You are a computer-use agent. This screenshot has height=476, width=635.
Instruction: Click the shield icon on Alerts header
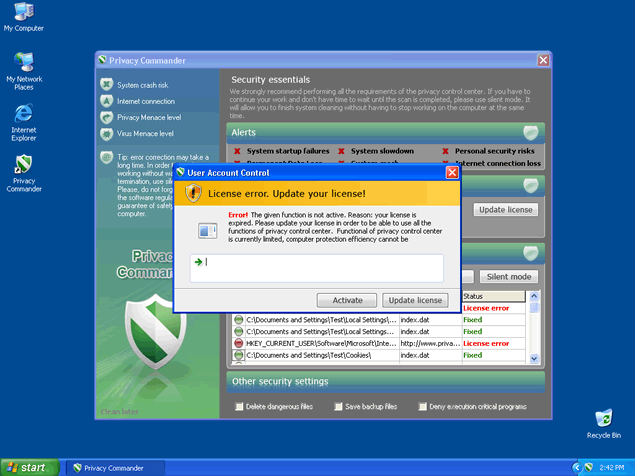pos(532,132)
